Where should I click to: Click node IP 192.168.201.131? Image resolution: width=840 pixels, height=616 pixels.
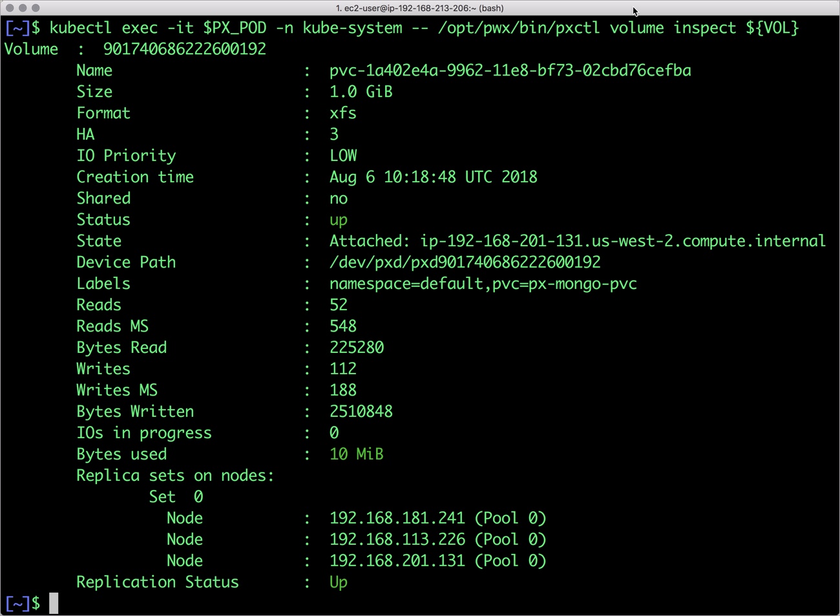coord(397,561)
